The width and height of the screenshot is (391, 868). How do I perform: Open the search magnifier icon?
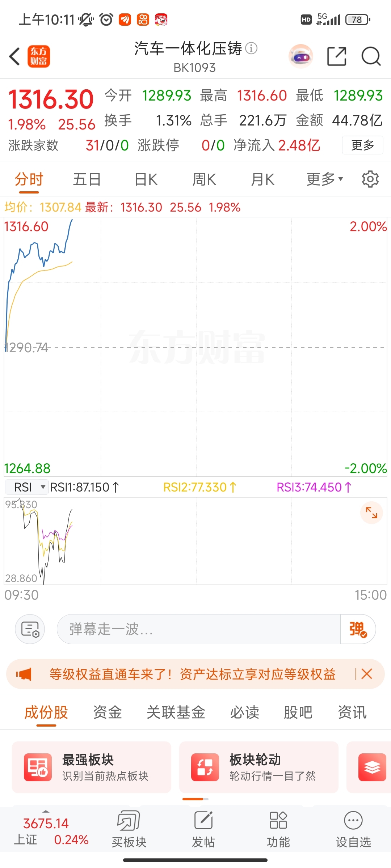point(371,56)
